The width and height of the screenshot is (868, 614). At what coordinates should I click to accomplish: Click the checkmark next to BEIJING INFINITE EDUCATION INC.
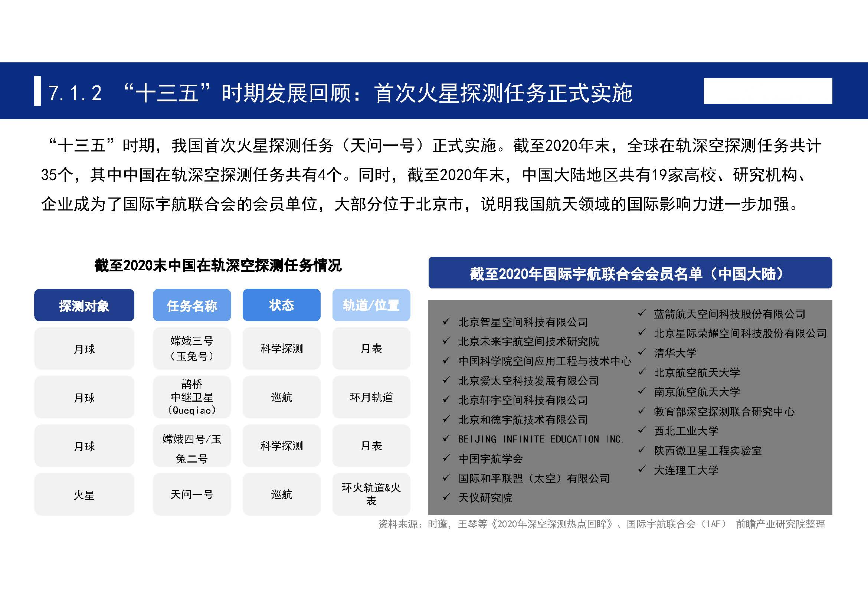[x=446, y=438]
